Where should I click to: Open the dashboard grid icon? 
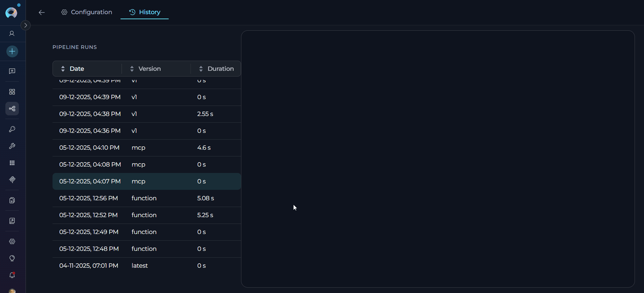point(12,92)
